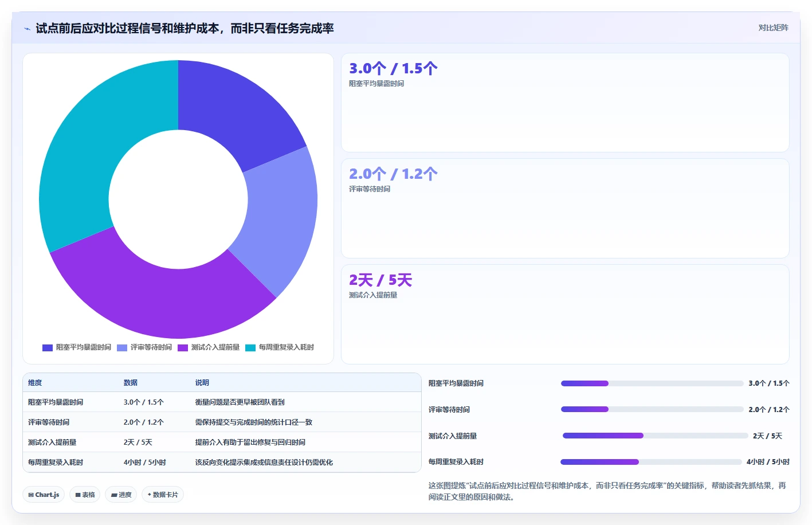Click the 每周重复录入耗时 progress bar

pyautogui.click(x=651, y=462)
